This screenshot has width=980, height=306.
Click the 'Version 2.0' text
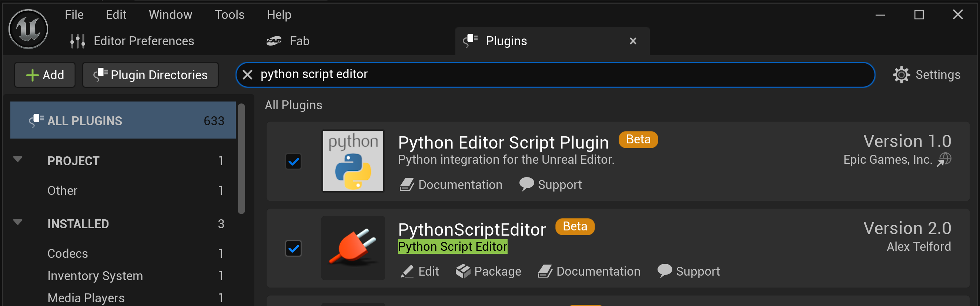(x=907, y=229)
